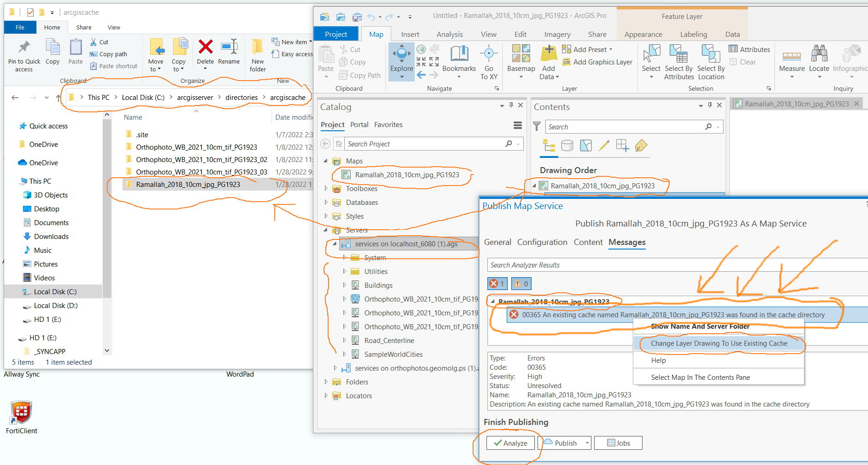Toggle the warnings filter in Analyzer Results

pos(521,284)
